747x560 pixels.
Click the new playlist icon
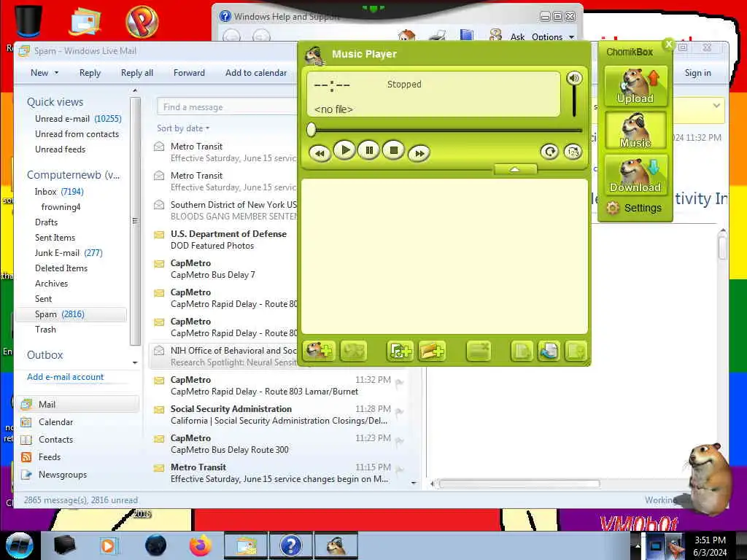click(522, 351)
